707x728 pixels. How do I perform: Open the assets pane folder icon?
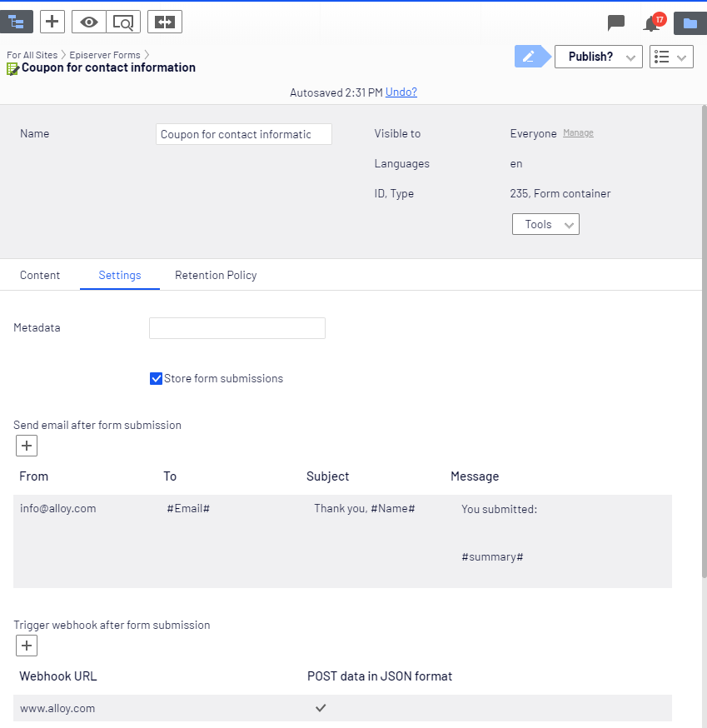point(690,22)
